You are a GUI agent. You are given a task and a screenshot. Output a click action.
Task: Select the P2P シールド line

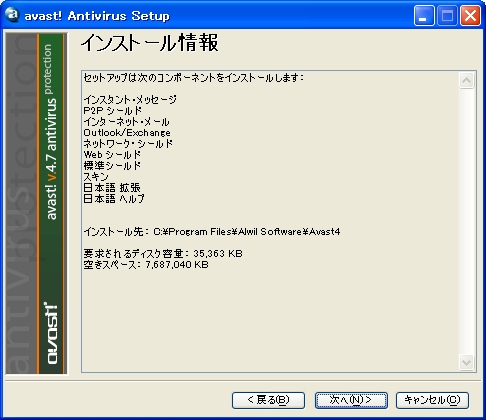113,110
